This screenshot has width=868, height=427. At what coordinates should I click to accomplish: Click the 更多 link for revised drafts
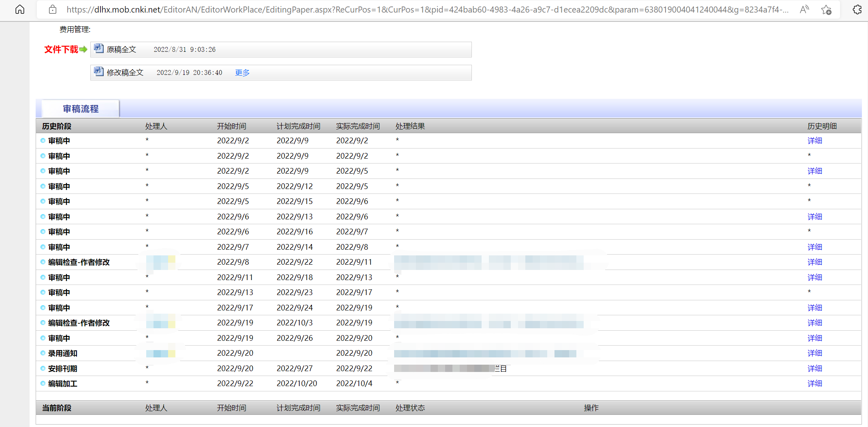242,73
